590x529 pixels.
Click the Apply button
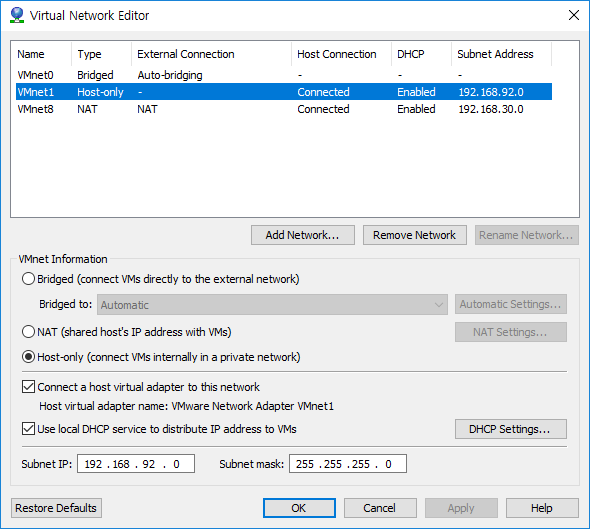click(x=461, y=508)
